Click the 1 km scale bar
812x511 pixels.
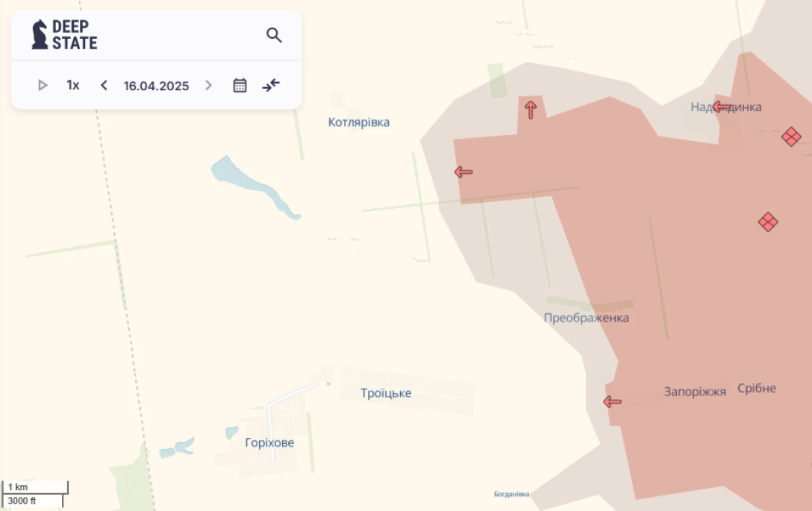35,487
